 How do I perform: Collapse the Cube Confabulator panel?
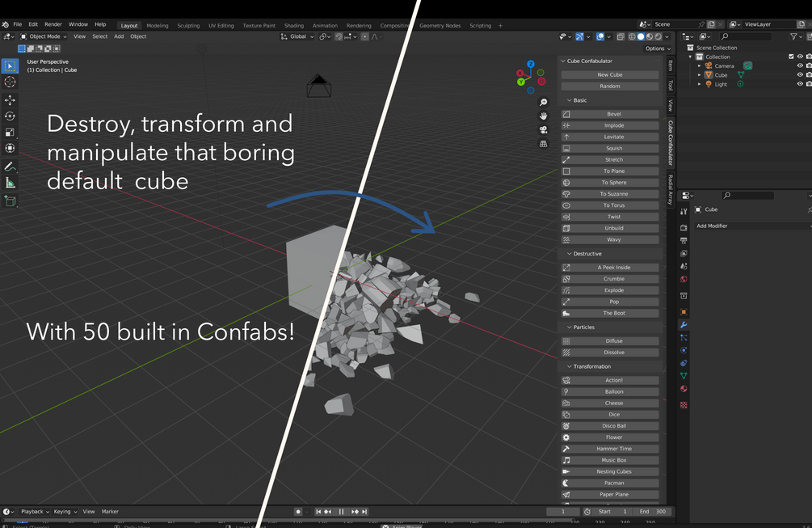click(563, 61)
